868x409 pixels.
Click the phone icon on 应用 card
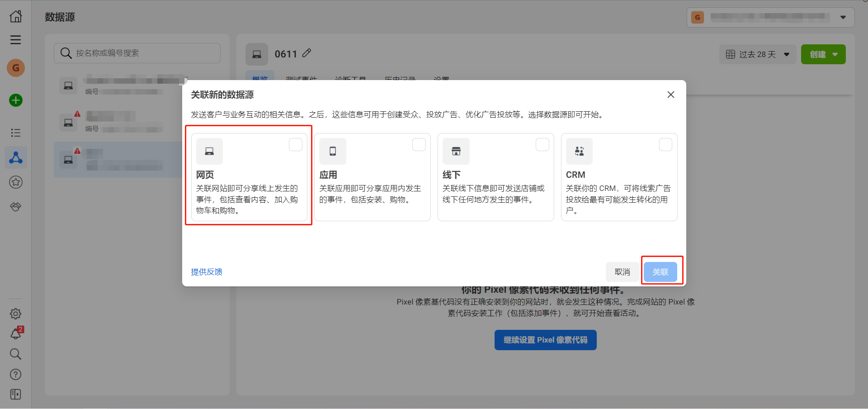[x=333, y=151]
